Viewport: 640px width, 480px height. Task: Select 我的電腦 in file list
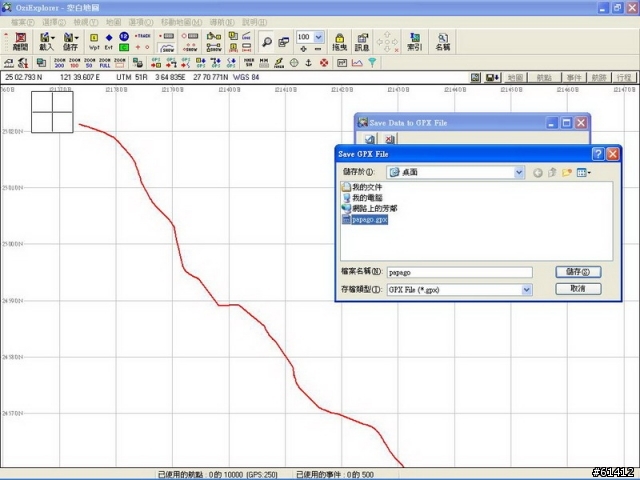[x=362, y=198]
